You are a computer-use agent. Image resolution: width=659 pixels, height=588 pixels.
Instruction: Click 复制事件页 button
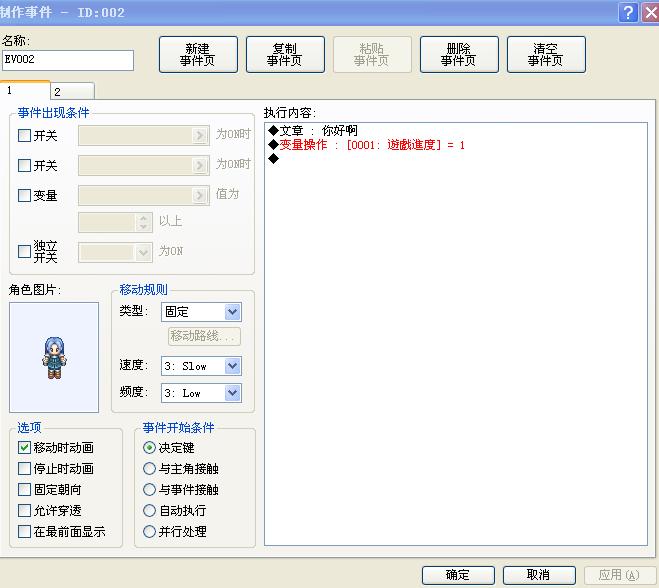285,55
